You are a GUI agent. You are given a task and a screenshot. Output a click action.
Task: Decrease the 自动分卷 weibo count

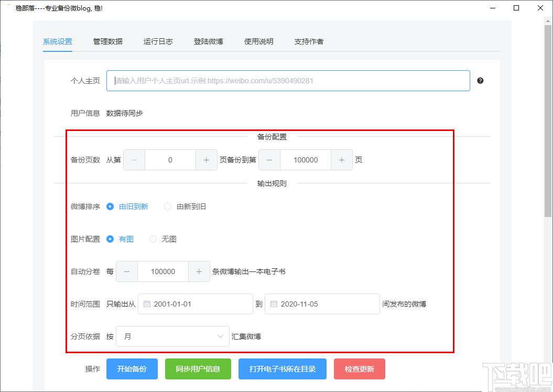click(x=127, y=271)
